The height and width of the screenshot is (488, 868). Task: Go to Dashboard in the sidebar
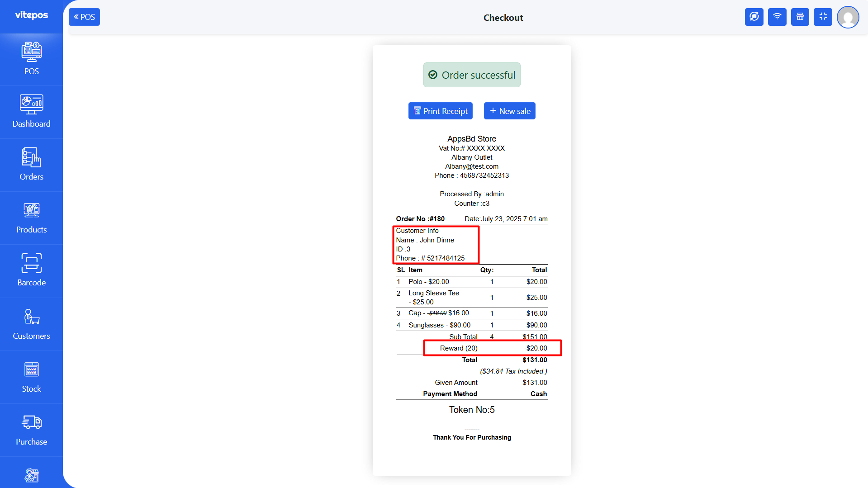pos(31,112)
